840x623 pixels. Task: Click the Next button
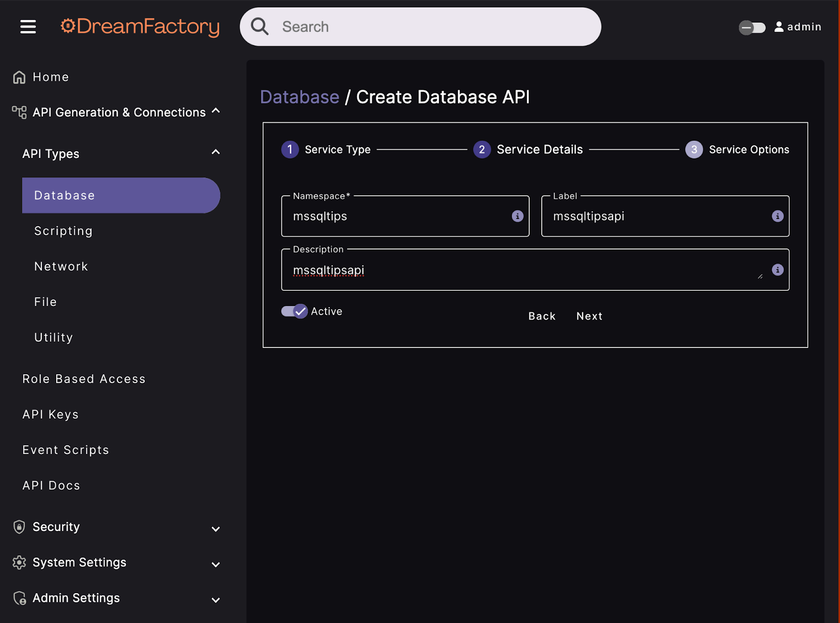(x=589, y=316)
